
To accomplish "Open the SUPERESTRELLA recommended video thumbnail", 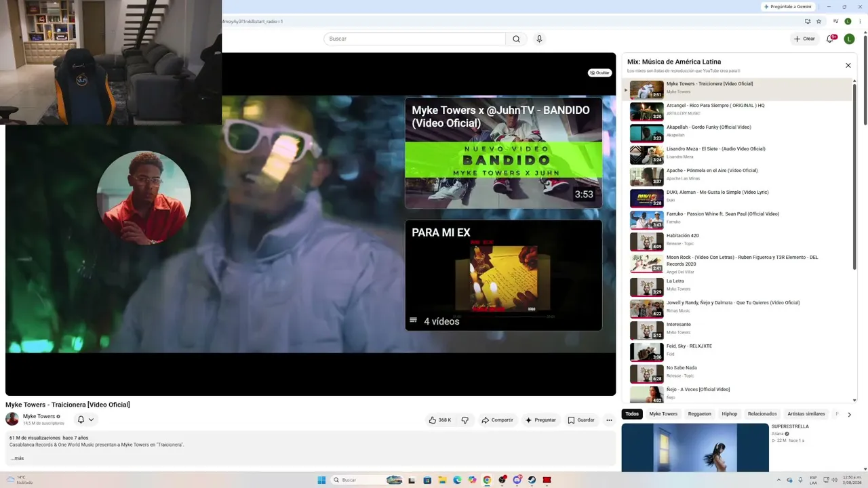I will tap(695, 447).
